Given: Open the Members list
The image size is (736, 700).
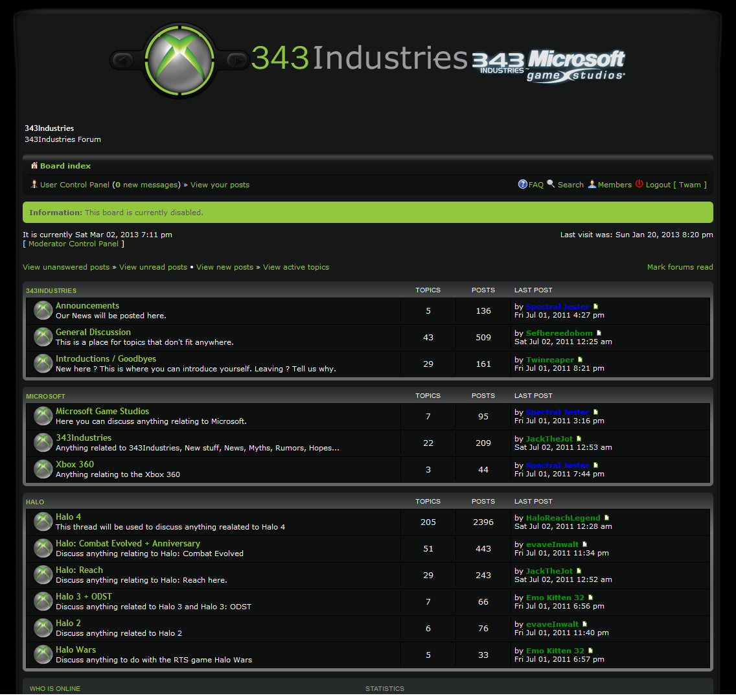Looking at the screenshot, I should coord(614,185).
